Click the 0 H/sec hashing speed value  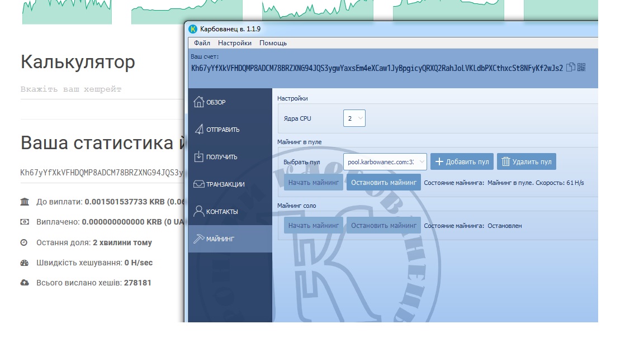click(139, 263)
